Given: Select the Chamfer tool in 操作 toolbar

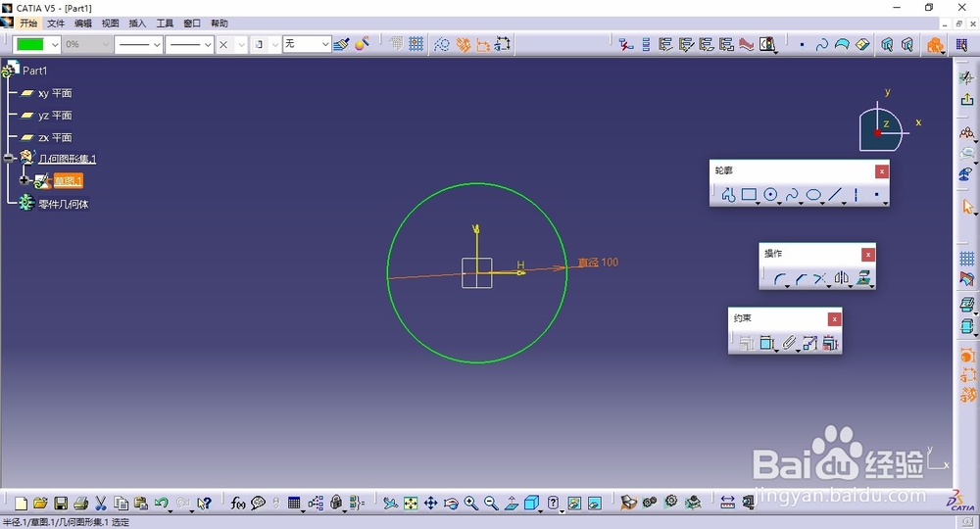Looking at the screenshot, I should [x=801, y=278].
